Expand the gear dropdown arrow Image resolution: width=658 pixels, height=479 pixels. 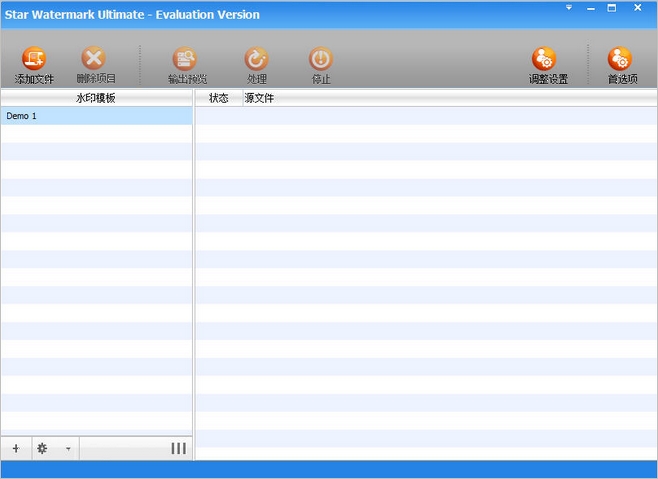point(68,449)
